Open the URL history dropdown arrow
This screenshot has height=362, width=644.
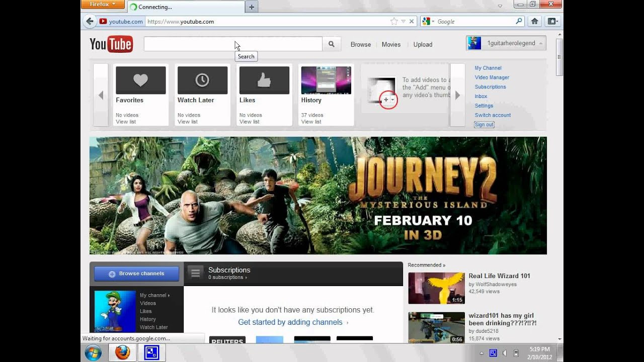[x=403, y=22]
